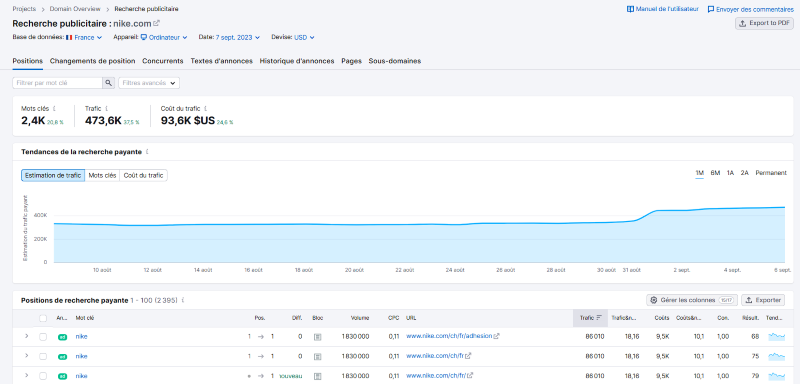Expand the row with 75 results

pyautogui.click(x=27, y=356)
